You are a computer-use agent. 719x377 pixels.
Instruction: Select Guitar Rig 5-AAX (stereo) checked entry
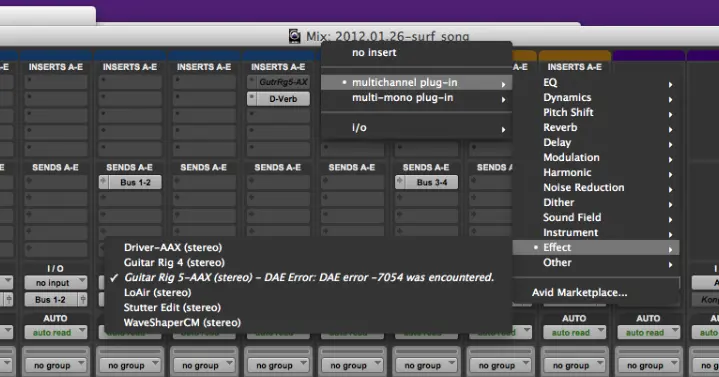(x=309, y=277)
